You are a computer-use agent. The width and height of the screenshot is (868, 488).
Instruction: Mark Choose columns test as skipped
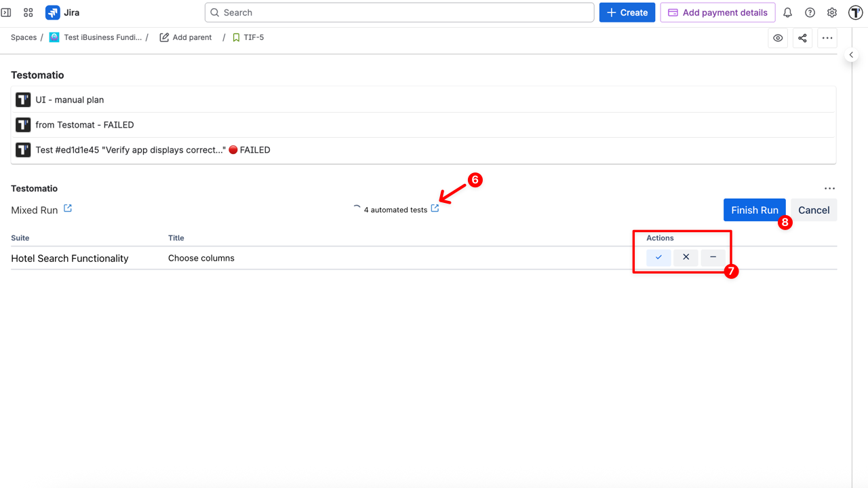[x=713, y=257]
